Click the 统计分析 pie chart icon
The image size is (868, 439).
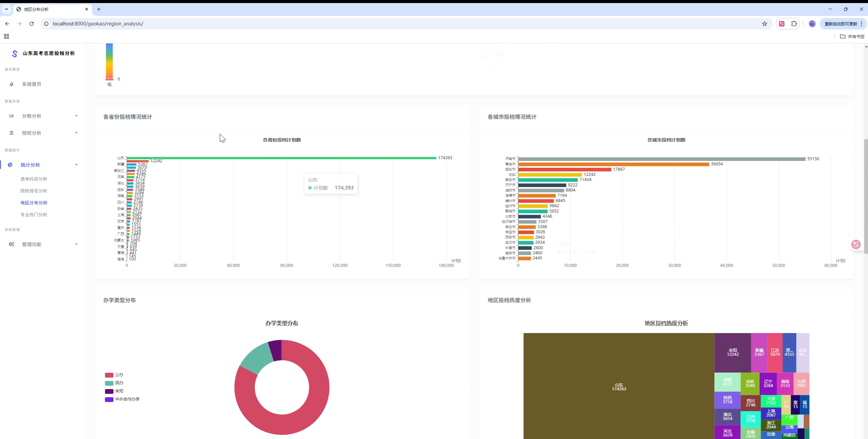(10, 165)
